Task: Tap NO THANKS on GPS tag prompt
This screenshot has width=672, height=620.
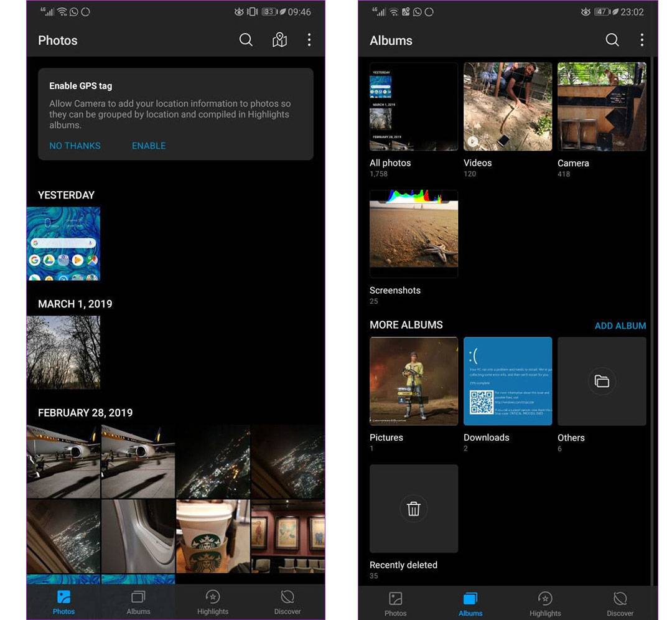Action: [75, 146]
